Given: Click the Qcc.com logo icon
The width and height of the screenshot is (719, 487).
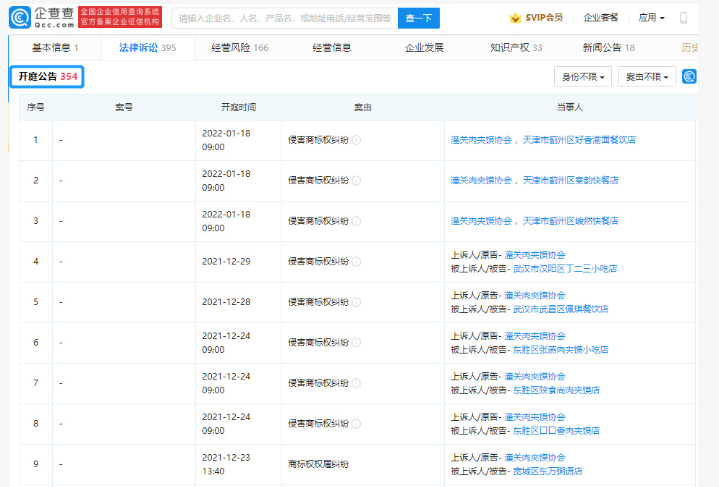Looking at the screenshot, I should [x=20, y=17].
